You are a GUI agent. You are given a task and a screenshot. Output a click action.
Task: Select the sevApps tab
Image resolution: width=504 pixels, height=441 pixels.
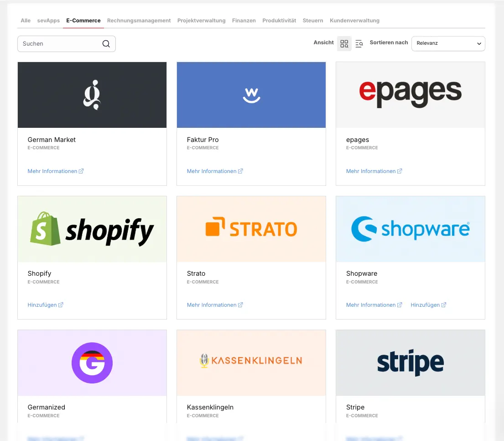tap(48, 21)
